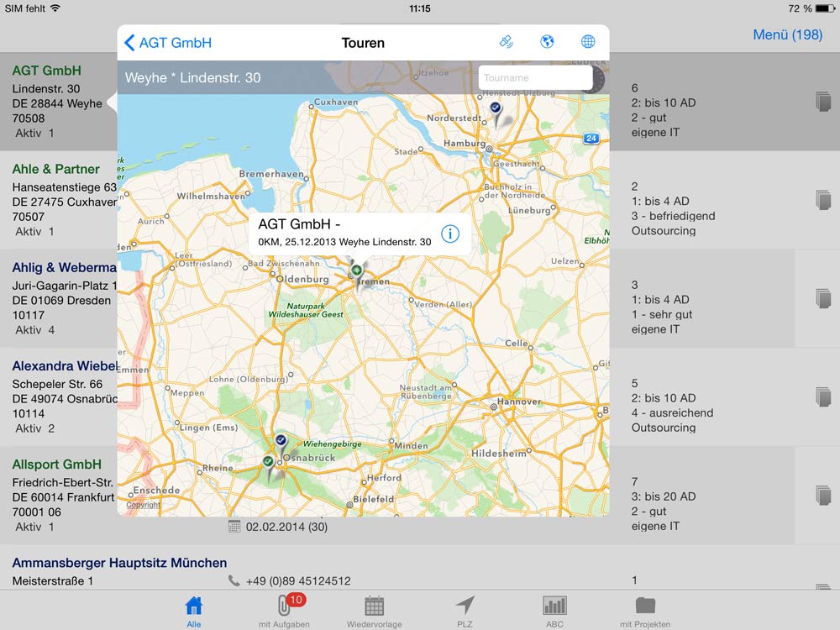Image resolution: width=840 pixels, height=630 pixels.
Task: Tap the phone number +49 (0)89 45124512
Action: tap(298, 581)
